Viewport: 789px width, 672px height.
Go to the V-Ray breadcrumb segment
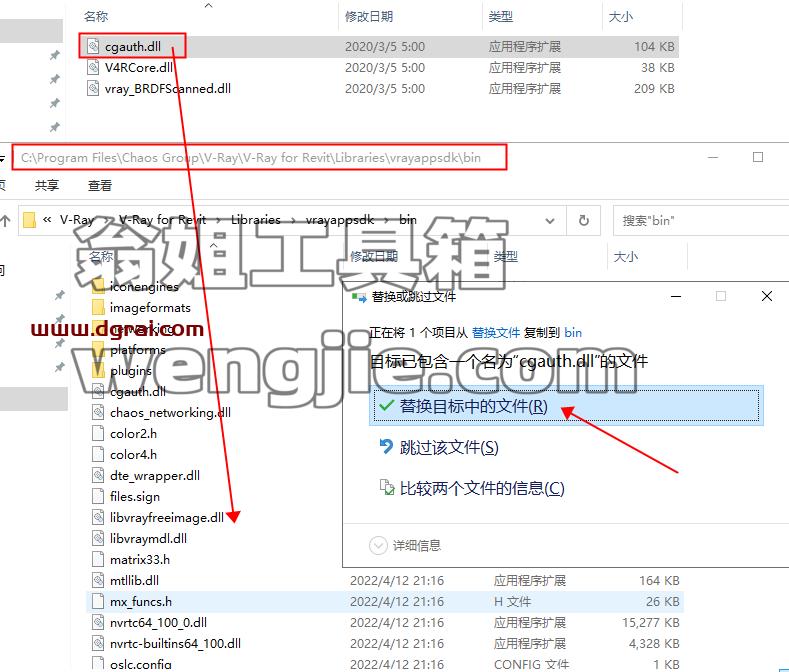coord(77,220)
